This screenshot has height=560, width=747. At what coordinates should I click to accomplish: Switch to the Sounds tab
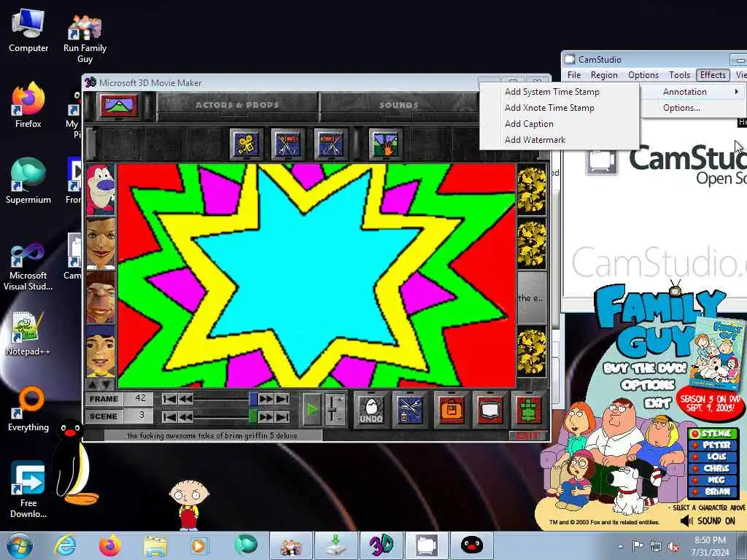(x=399, y=105)
